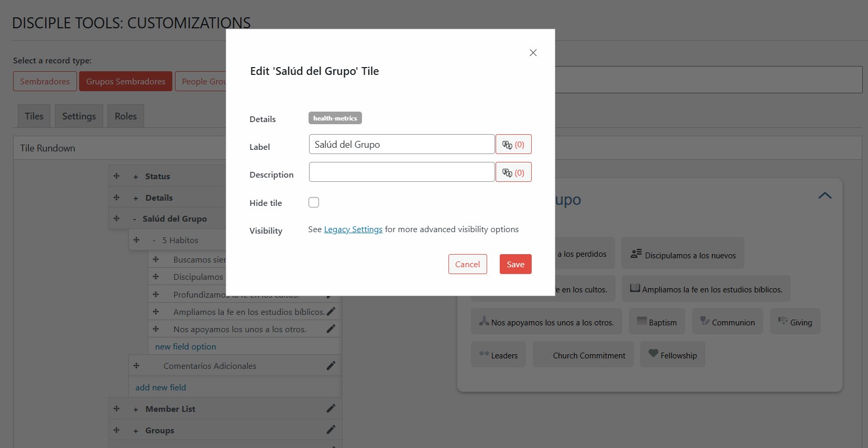Collapse the preview tile using chevron

coord(825,195)
